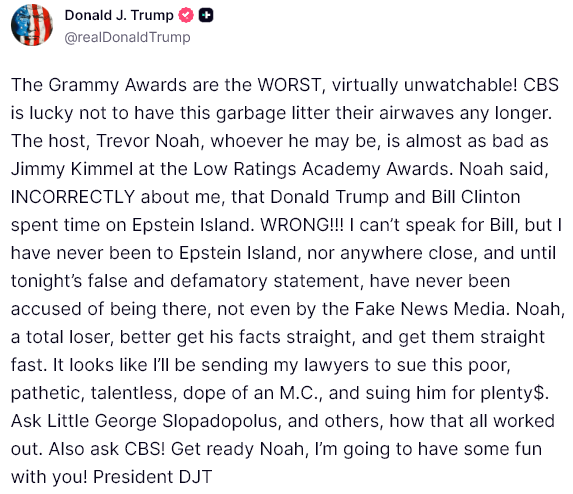Open the profile avatar picture
Image resolution: width=573 pixels, height=494 pixels.
click(x=32, y=25)
